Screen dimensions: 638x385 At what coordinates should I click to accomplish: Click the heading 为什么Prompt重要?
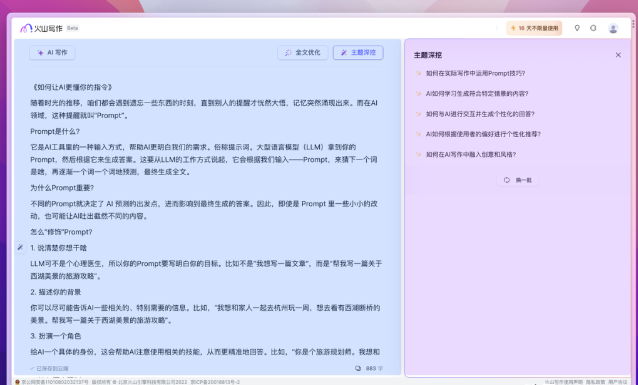pos(62,188)
